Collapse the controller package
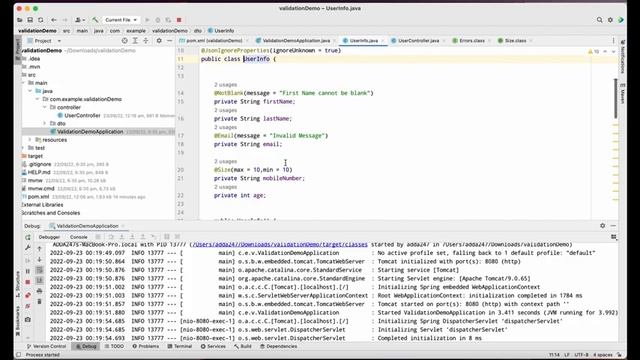Screen dimensions: 640x360 [x=44, y=107]
